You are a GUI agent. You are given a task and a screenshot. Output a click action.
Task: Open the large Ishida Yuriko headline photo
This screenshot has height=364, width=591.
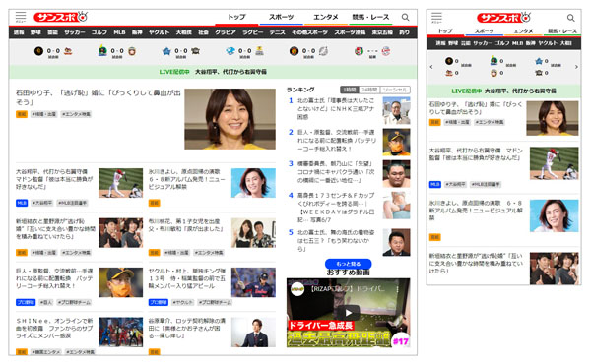click(x=230, y=119)
